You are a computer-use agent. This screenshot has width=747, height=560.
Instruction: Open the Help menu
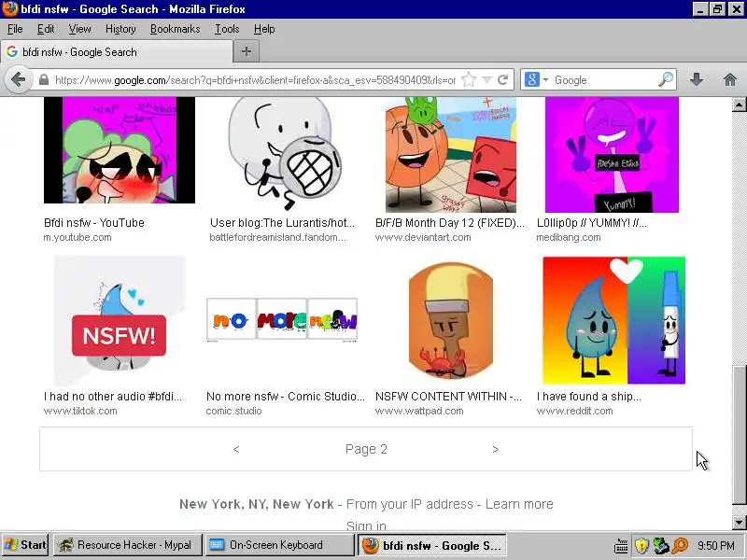pos(264,29)
